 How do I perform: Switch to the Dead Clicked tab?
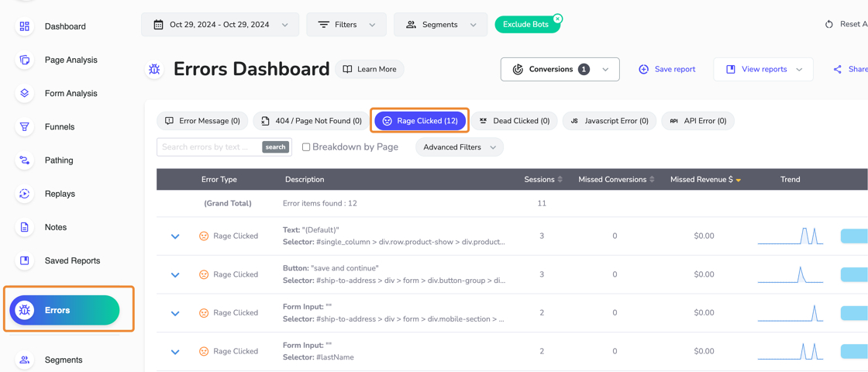click(x=515, y=121)
